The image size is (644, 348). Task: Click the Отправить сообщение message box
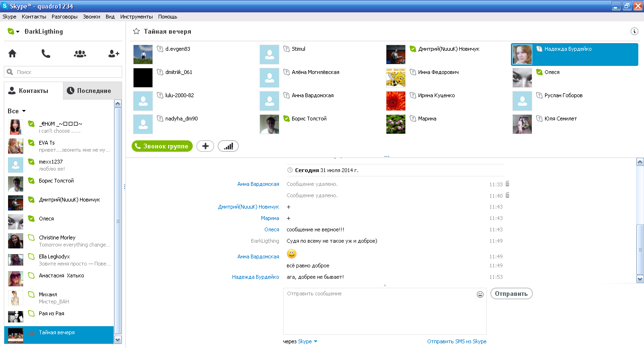point(385,311)
